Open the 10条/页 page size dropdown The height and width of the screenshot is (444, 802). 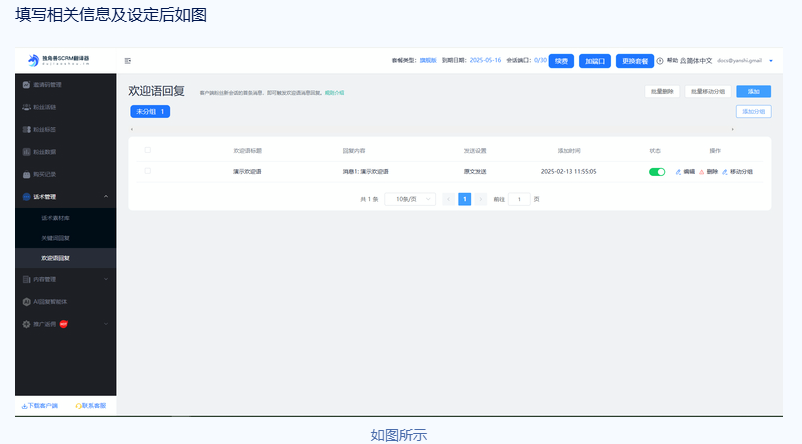coord(410,199)
